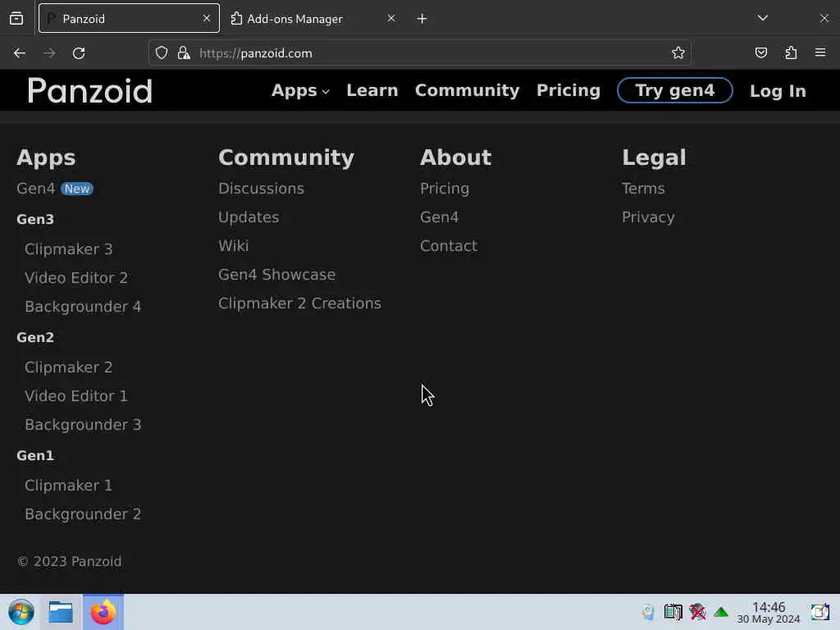Close the Panzoid tab
This screenshot has width=840, height=630.
pos(207,19)
